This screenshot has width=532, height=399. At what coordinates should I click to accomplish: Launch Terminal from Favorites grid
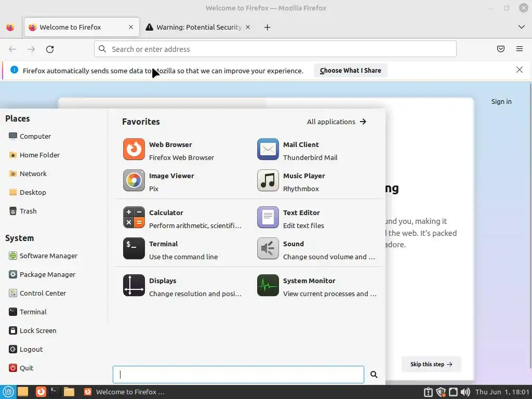[x=182, y=250]
